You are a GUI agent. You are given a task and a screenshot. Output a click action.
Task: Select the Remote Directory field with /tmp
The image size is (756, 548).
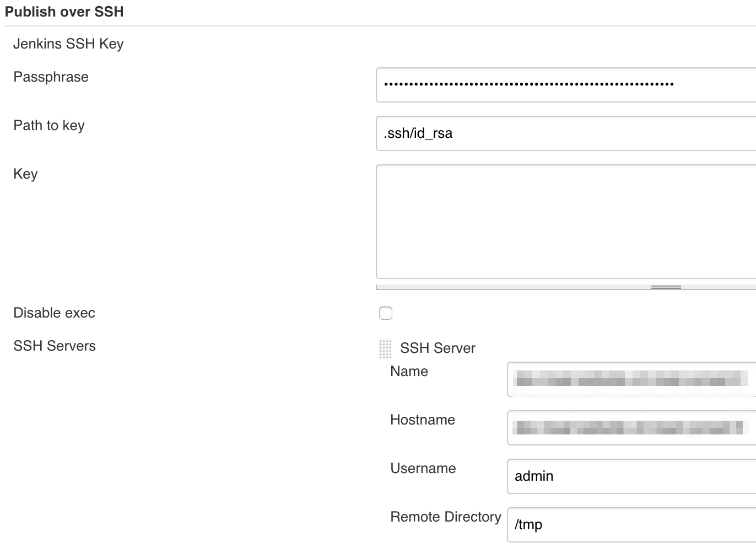point(631,525)
